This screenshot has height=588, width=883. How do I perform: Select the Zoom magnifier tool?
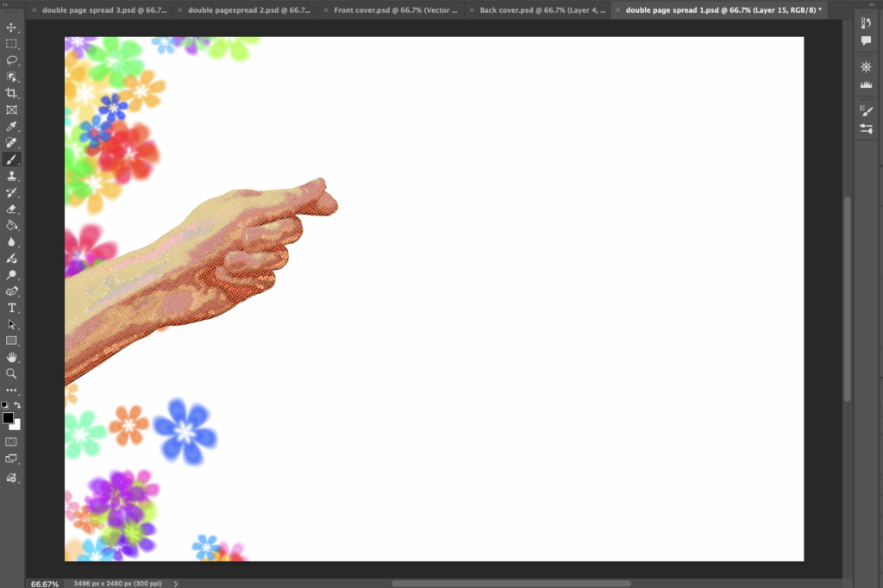click(12, 373)
